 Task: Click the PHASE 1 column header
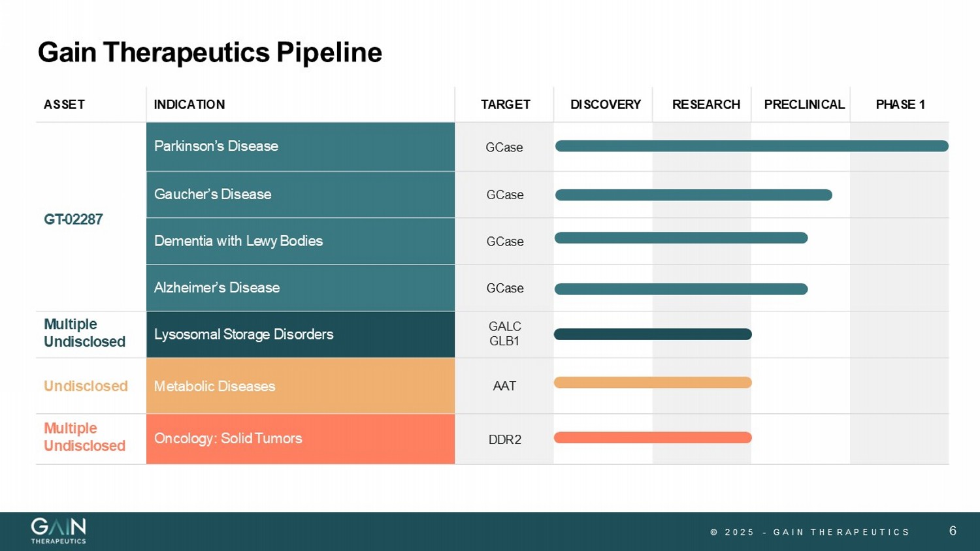[900, 104]
